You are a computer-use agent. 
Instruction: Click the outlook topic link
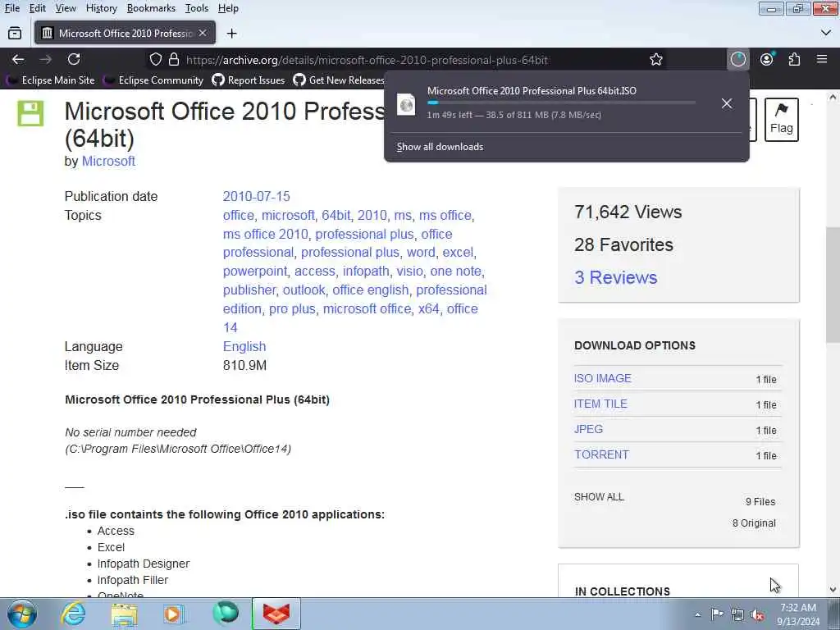coord(304,290)
